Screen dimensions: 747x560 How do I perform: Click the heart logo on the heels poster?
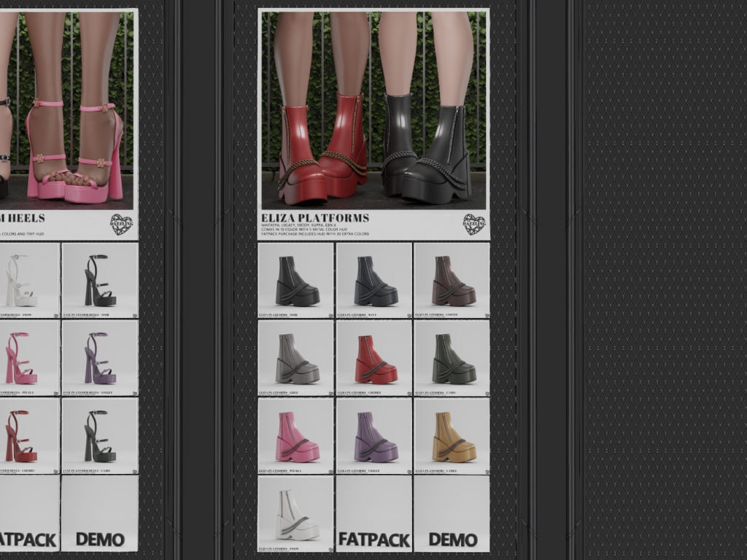tap(121, 224)
